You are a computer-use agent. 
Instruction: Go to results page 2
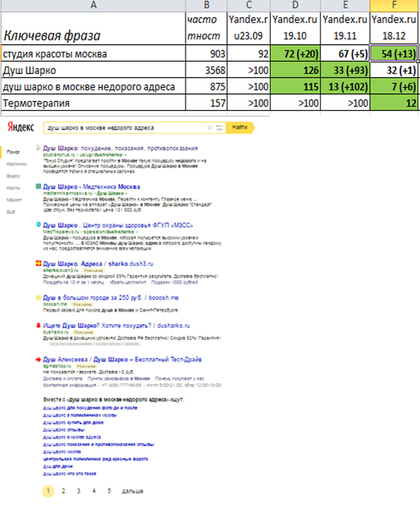64,491
